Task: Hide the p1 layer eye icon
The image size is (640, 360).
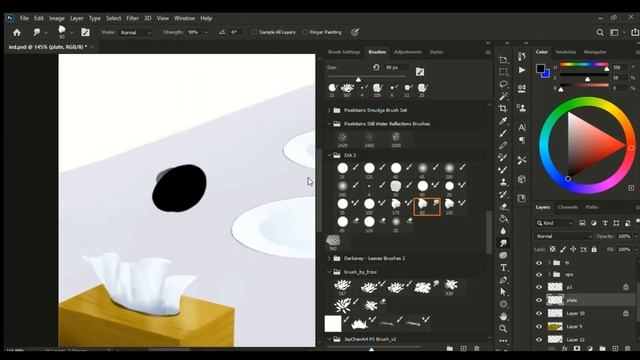Action: (x=539, y=287)
